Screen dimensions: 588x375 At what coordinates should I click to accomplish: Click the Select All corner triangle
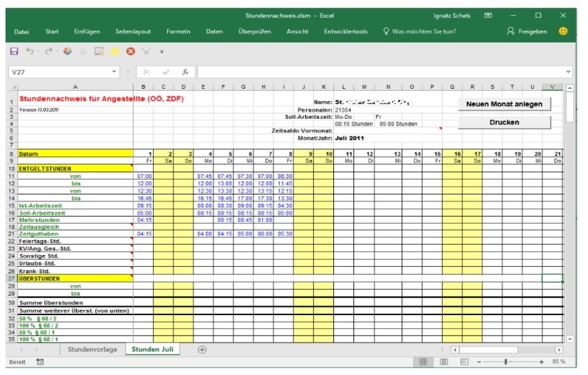point(13,87)
